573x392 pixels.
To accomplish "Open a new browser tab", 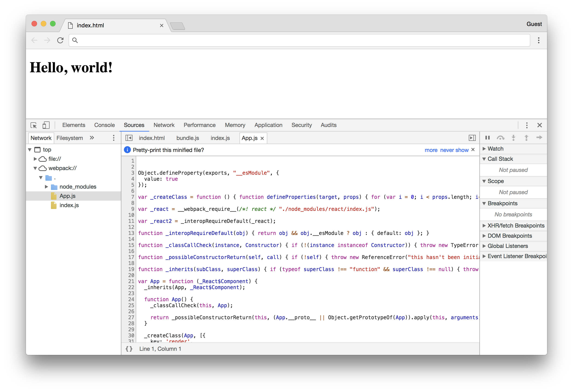I will coord(177,26).
